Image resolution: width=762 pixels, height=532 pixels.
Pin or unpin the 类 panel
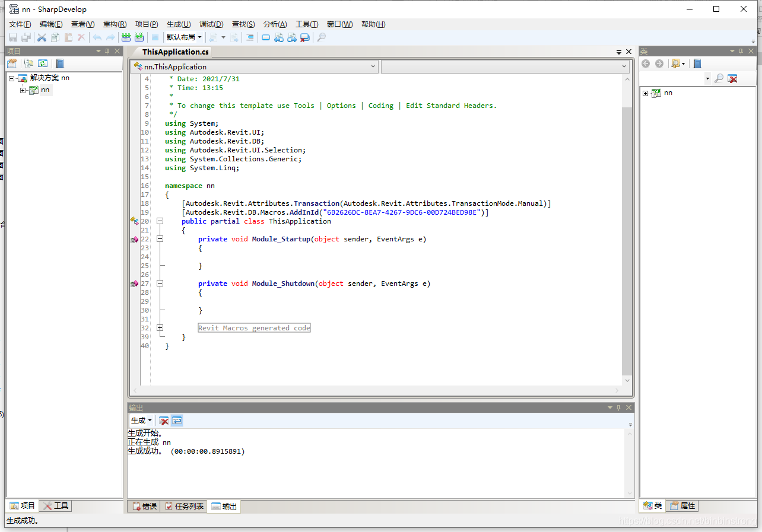click(742, 52)
